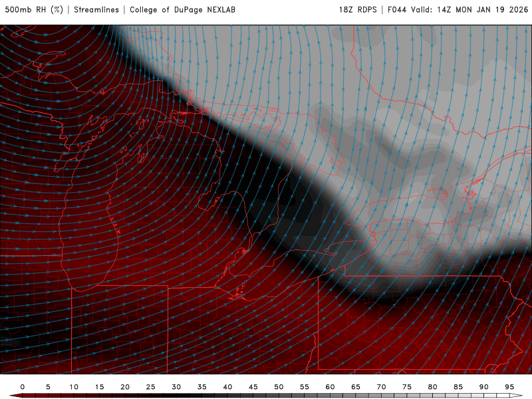This screenshot has width=532, height=399.
Task: Click the colorbar label "70"
Action: tap(381, 387)
